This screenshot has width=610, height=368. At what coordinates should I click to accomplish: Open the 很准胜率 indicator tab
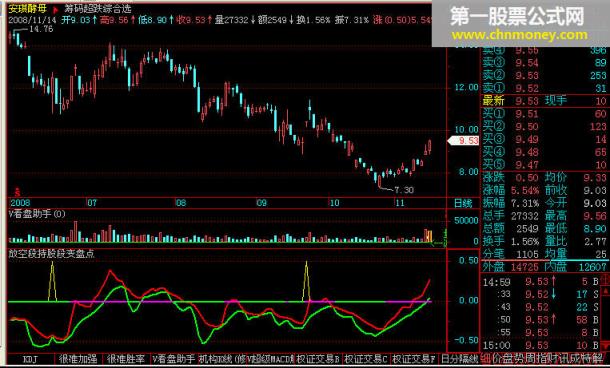tap(126, 359)
